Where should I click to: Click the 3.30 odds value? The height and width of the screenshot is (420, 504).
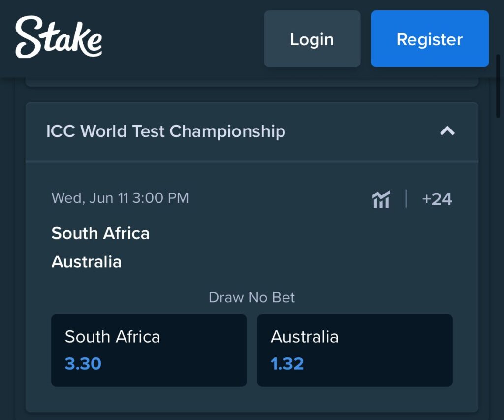(x=82, y=363)
